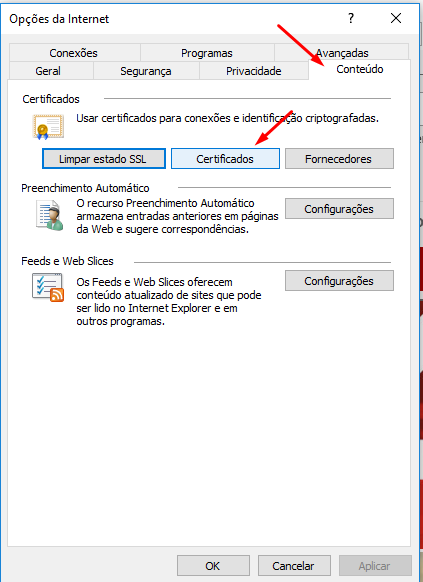Confirm with the OK button
423x582 pixels.
click(213, 566)
